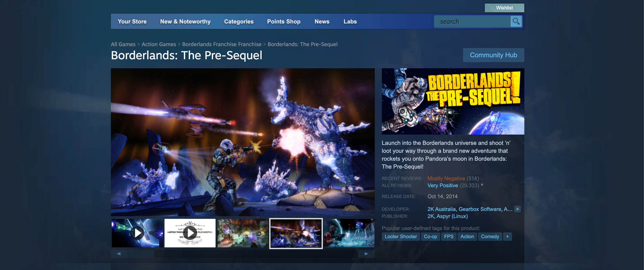
Task: Type in the store search field
Action: pyautogui.click(x=472, y=22)
